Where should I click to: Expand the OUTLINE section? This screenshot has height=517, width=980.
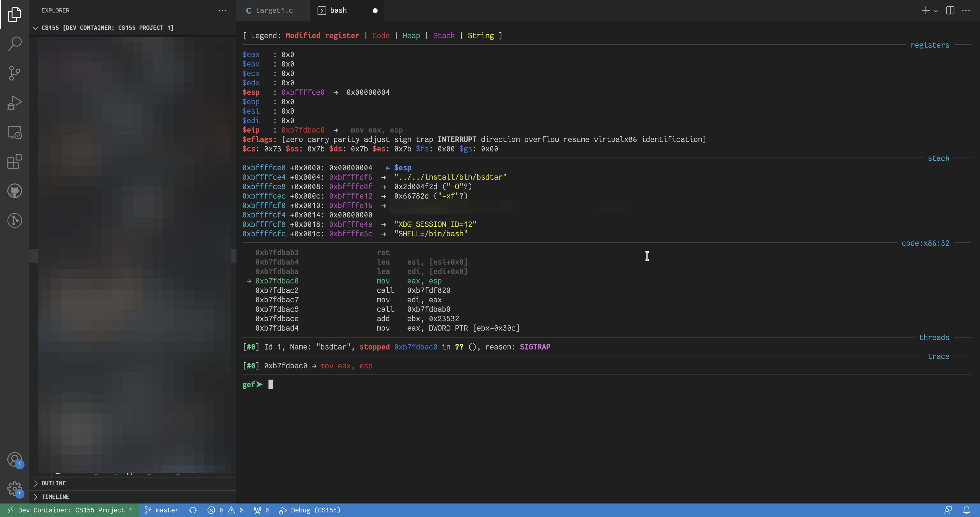(54, 483)
